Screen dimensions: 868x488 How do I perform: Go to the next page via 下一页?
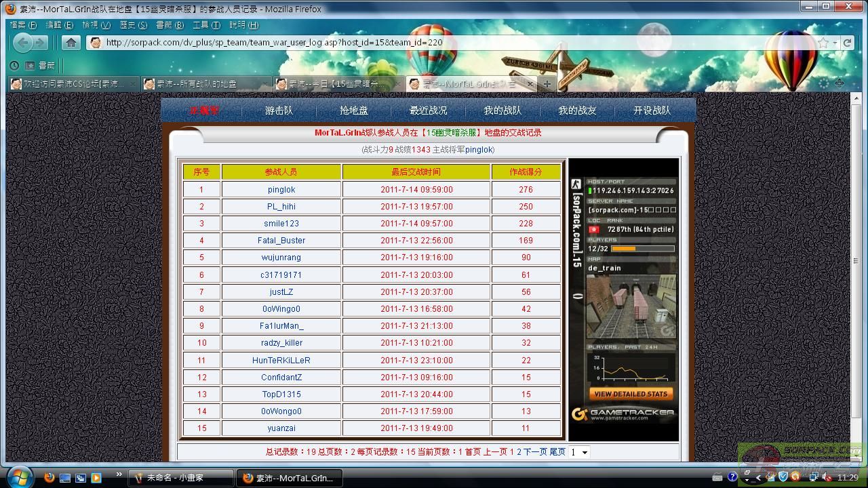[535, 452]
